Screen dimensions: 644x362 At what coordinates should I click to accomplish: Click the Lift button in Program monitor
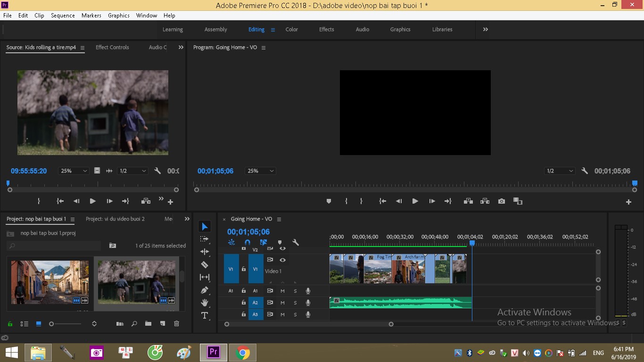[468, 201]
